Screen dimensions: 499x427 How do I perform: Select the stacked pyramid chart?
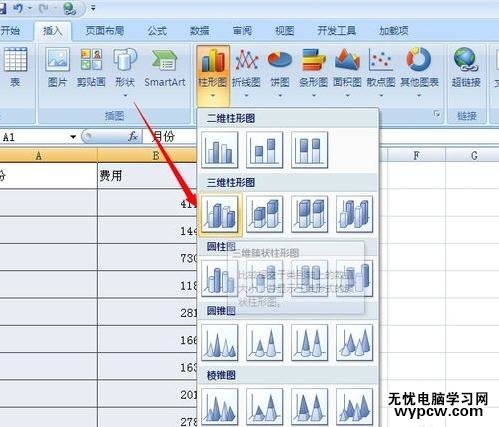[265, 407]
